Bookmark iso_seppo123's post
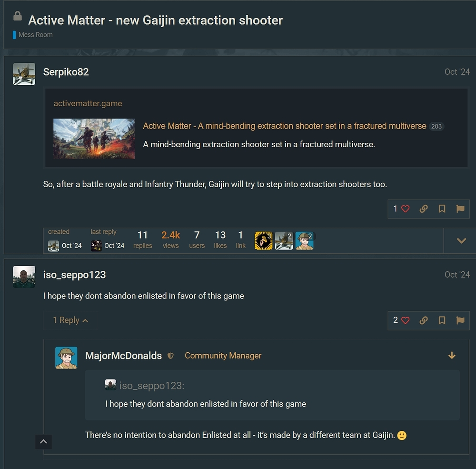Screen dimensions: 476x469 pos(442,320)
